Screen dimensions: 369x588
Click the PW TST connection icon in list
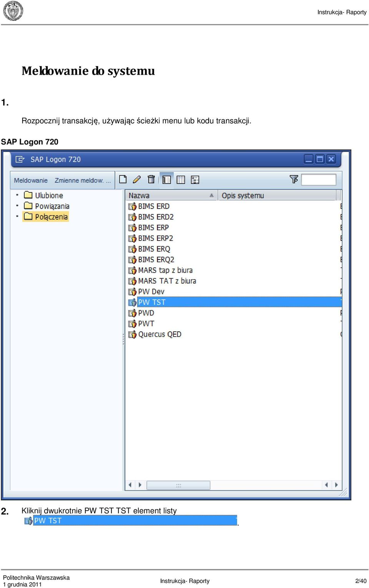point(132,302)
